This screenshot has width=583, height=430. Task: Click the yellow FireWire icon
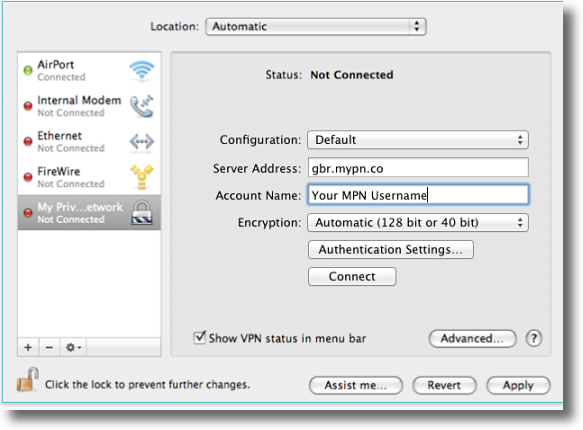142,176
